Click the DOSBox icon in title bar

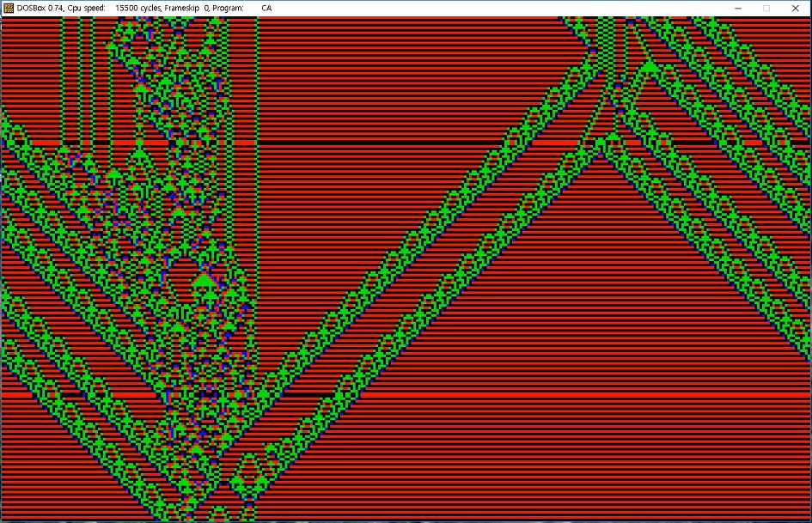click(x=9, y=9)
